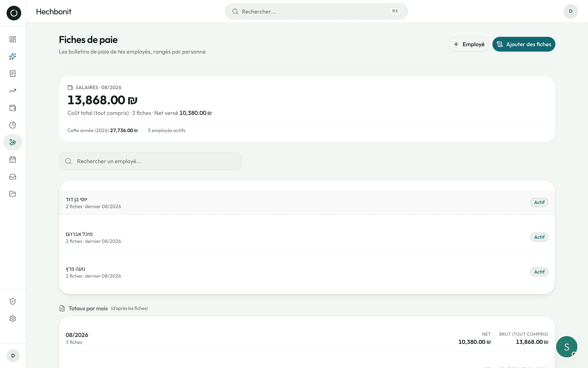
Task: Click the Hechbonit logo icon
Action: [14, 13]
